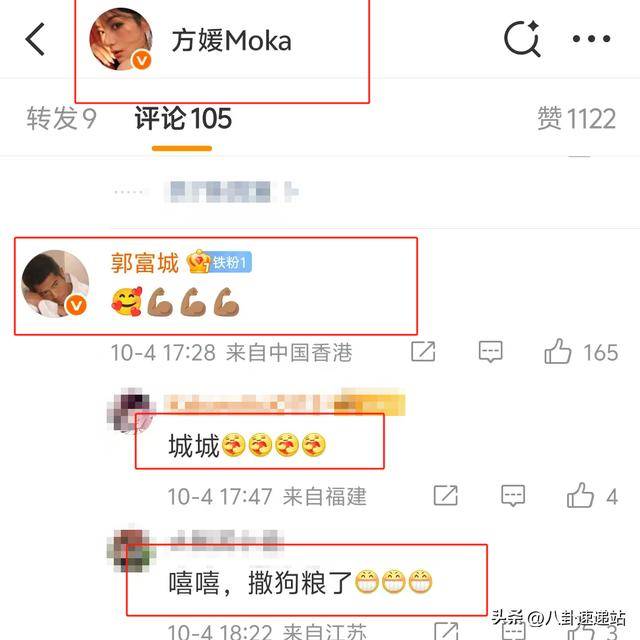This screenshot has width=640, height=640.
Task: Open the search icon in header
Action: pyautogui.click(x=522, y=39)
